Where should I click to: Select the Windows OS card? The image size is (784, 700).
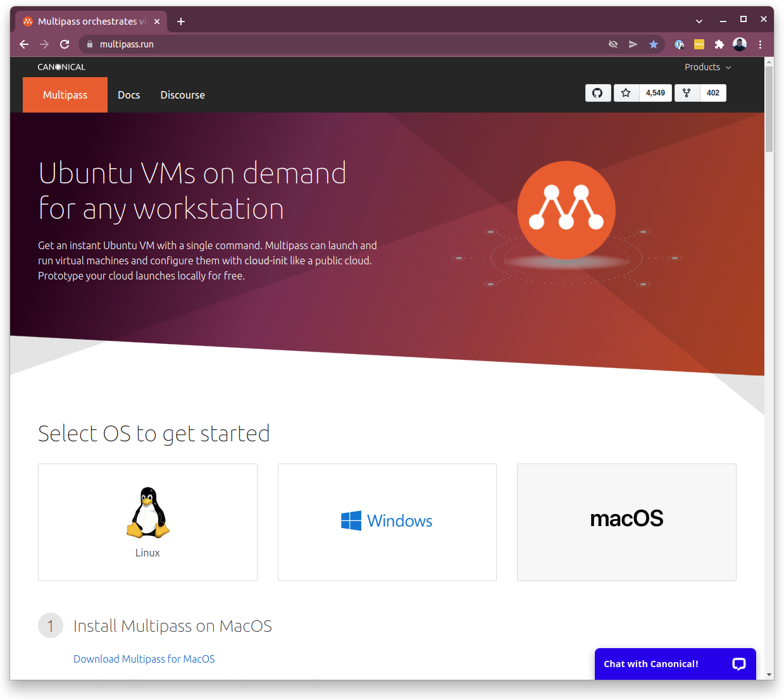(x=387, y=522)
